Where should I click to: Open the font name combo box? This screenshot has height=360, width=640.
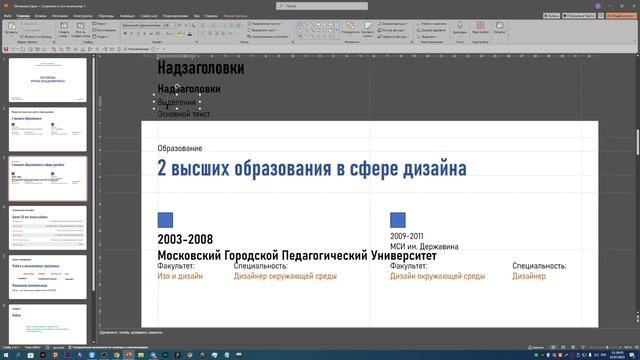click(143, 26)
